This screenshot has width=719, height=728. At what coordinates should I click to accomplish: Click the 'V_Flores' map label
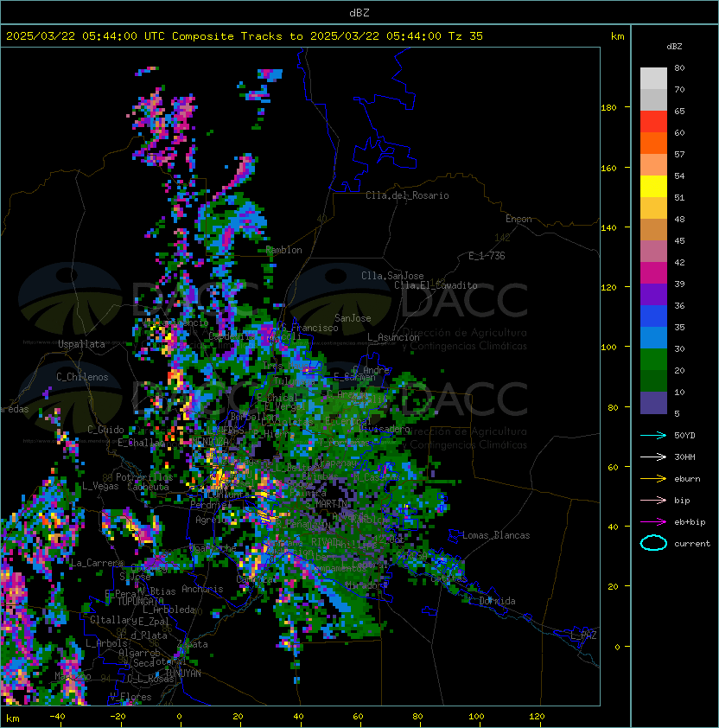pos(130,697)
